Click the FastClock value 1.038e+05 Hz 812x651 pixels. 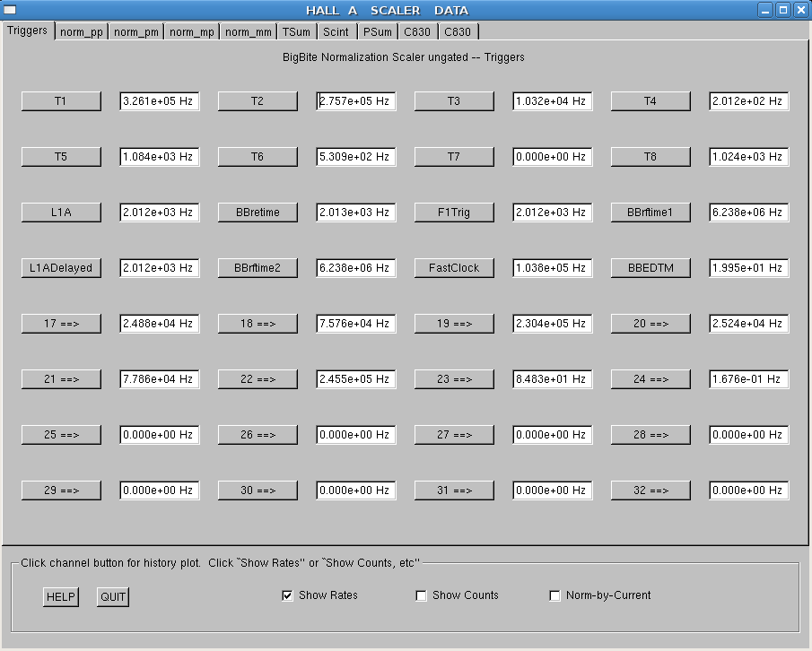(553, 268)
